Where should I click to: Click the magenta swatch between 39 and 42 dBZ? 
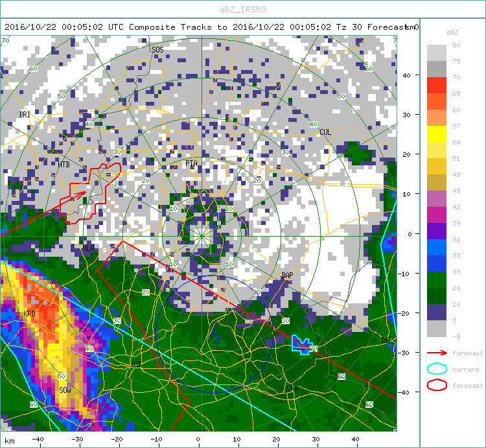tap(436, 215)
